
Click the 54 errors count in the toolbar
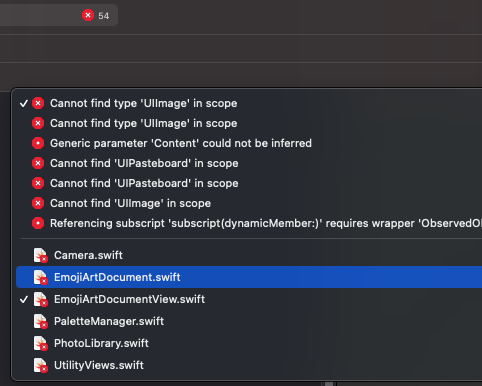(104, 16)
